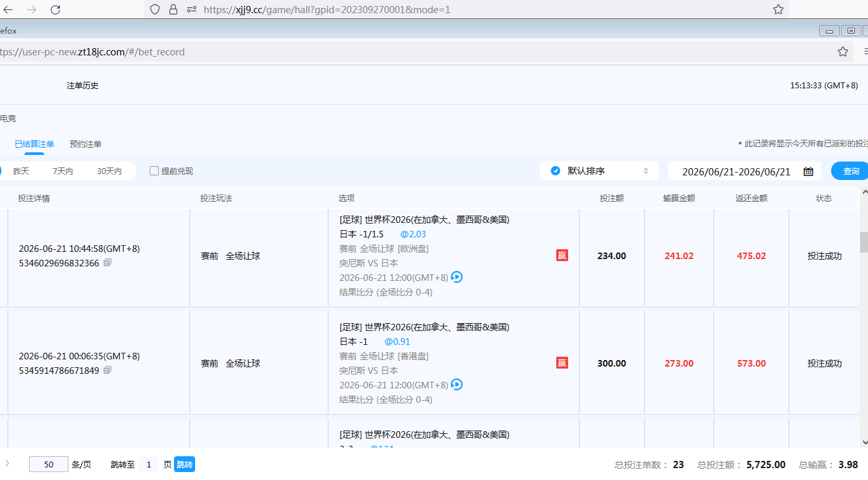Click the bet amount 234.00

(612, 256)
